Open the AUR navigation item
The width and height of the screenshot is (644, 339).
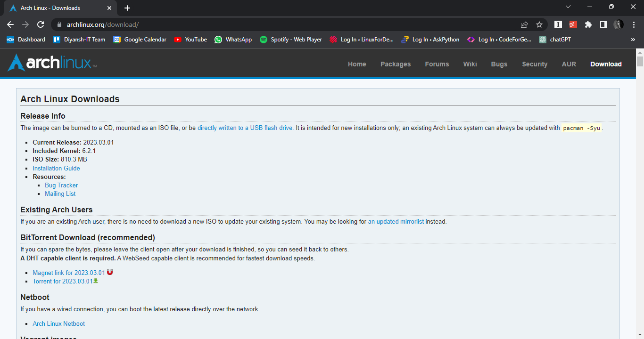[x=569, y=64]
